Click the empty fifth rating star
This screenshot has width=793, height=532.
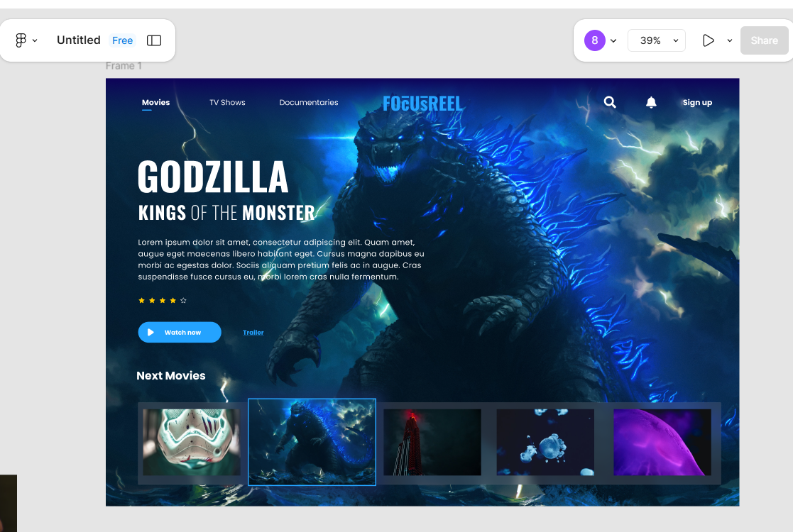[184, 301]
